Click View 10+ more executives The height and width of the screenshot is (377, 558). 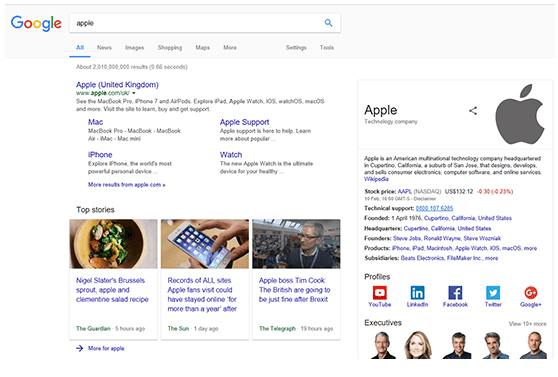tap(527, 324)
